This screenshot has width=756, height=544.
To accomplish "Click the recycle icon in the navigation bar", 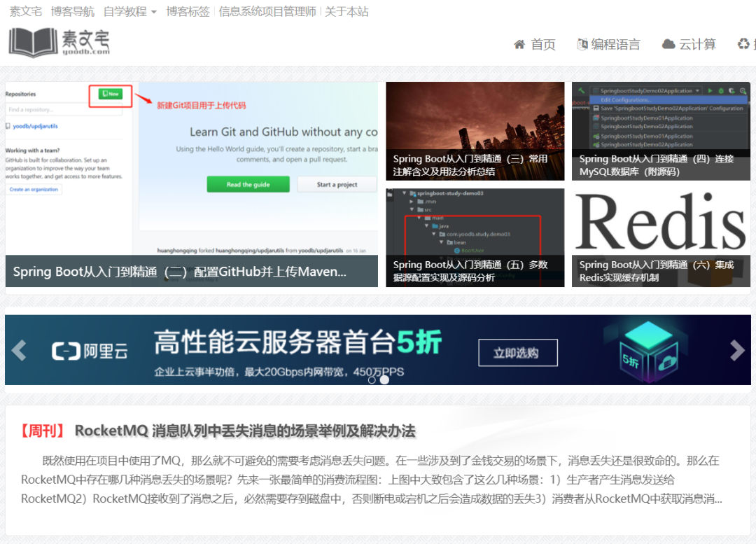I will [743, 44].
